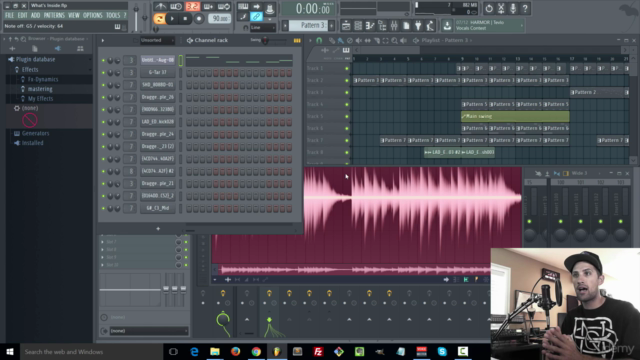Open the Playlist menu arrow
Screen dimensions: 640x360
tap(310, 40)
